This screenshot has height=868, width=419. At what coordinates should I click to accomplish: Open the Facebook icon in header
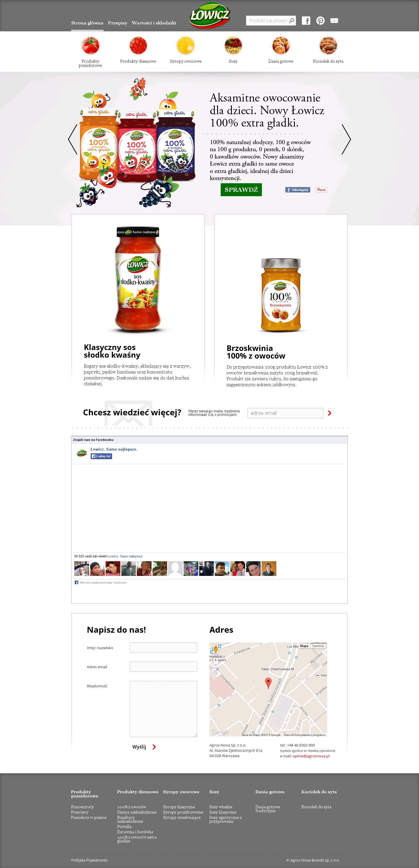306,21
